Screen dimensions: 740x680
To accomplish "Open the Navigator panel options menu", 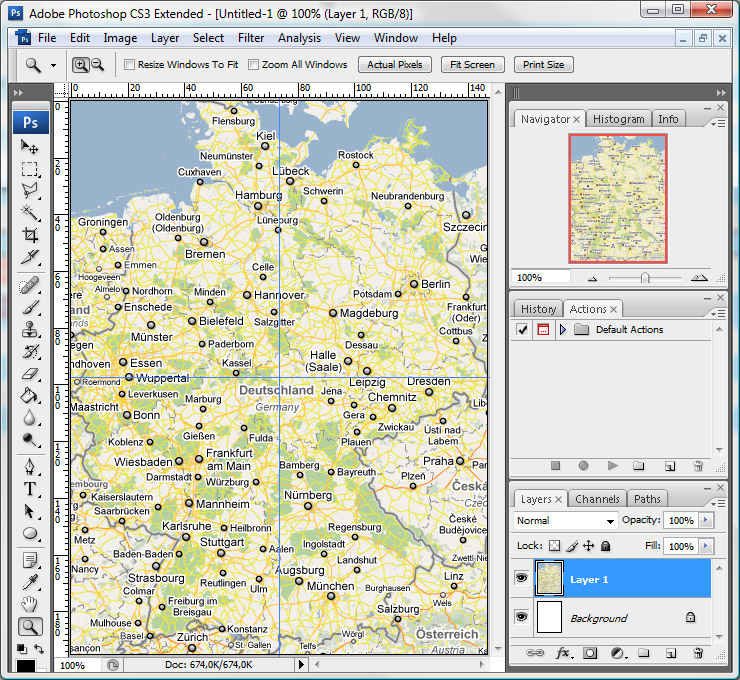I will click(718, 124).
